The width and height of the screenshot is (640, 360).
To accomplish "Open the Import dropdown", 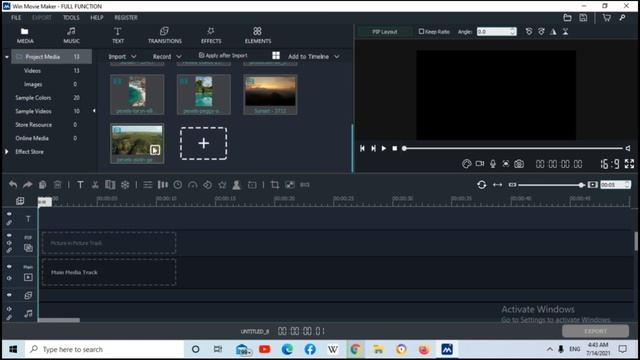I will coord(122,56).
